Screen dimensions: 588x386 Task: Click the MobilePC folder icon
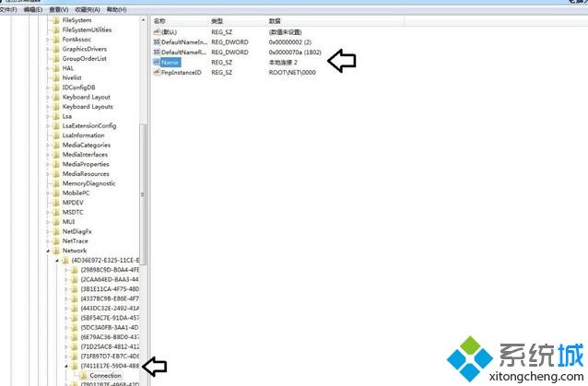pos(56,193)
